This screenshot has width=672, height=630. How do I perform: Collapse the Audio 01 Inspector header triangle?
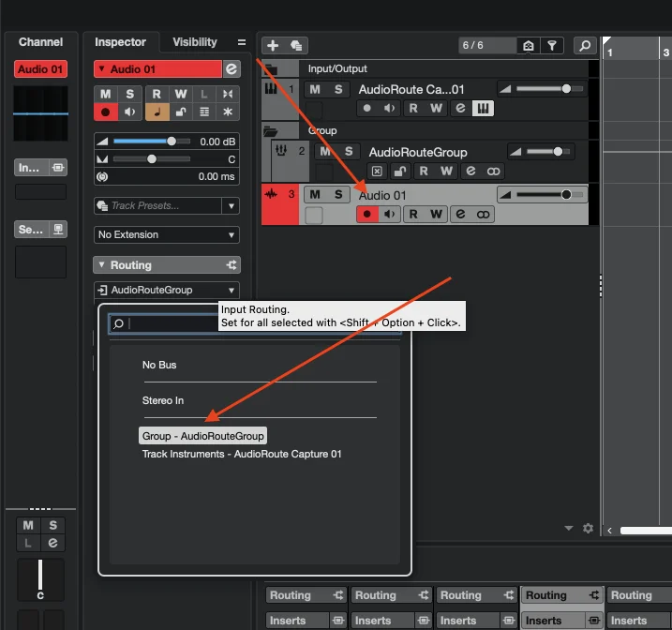tap(101, 68)
